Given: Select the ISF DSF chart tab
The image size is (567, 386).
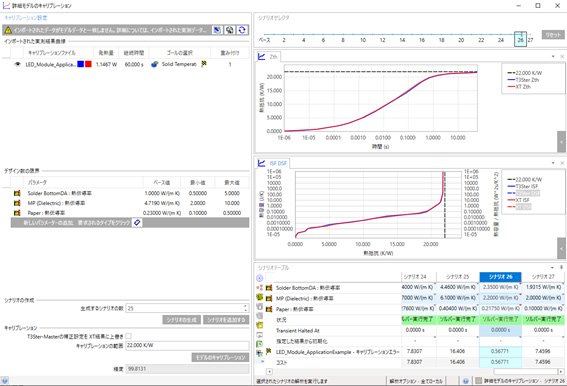Looking at the screenshot, I should click(x=278, y=163).
